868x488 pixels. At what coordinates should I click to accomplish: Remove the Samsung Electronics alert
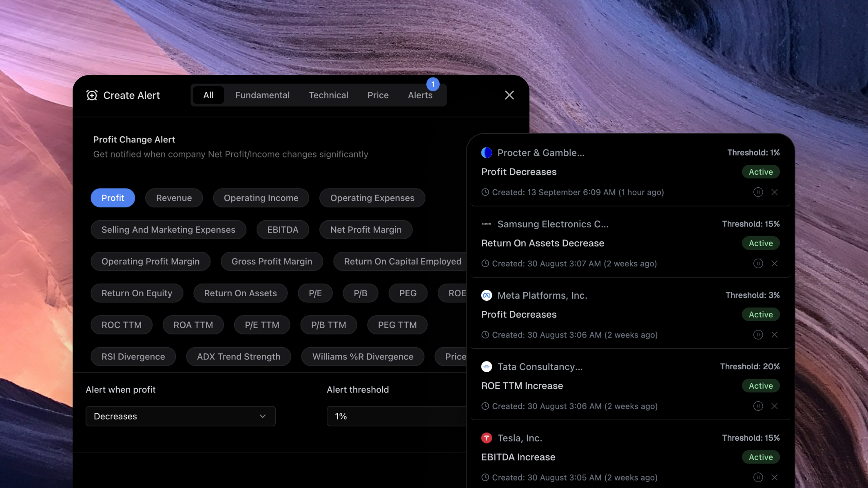click(775, 264)
